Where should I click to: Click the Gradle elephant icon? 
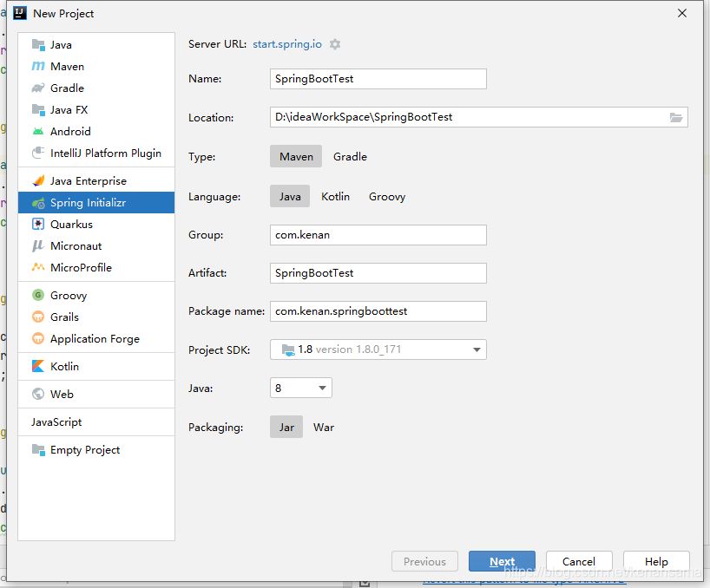38,88
